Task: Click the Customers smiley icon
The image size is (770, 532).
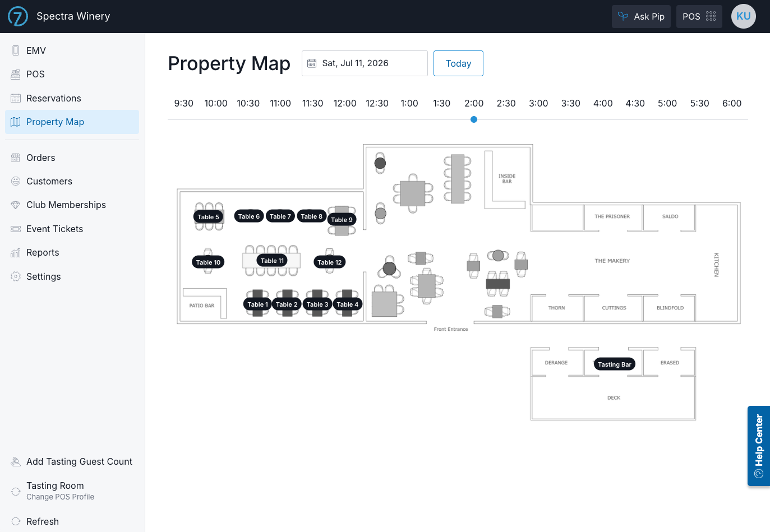Action: [16, 181]
